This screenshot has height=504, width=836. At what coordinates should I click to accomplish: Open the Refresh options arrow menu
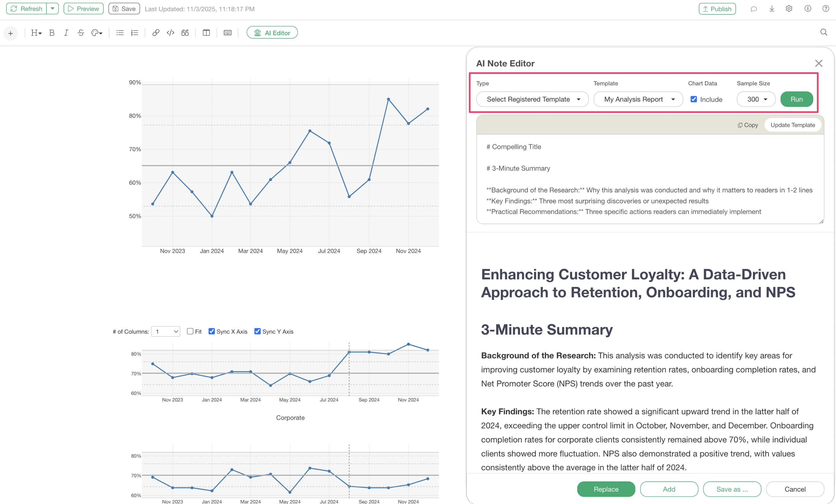click(53, 9)
